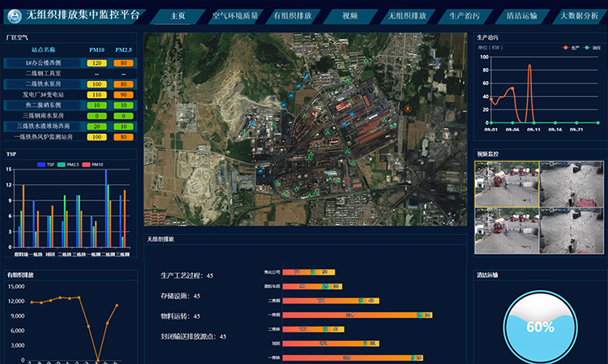Open the 视频 tab
Screen dimensions: 608x364
pos(350,15)
